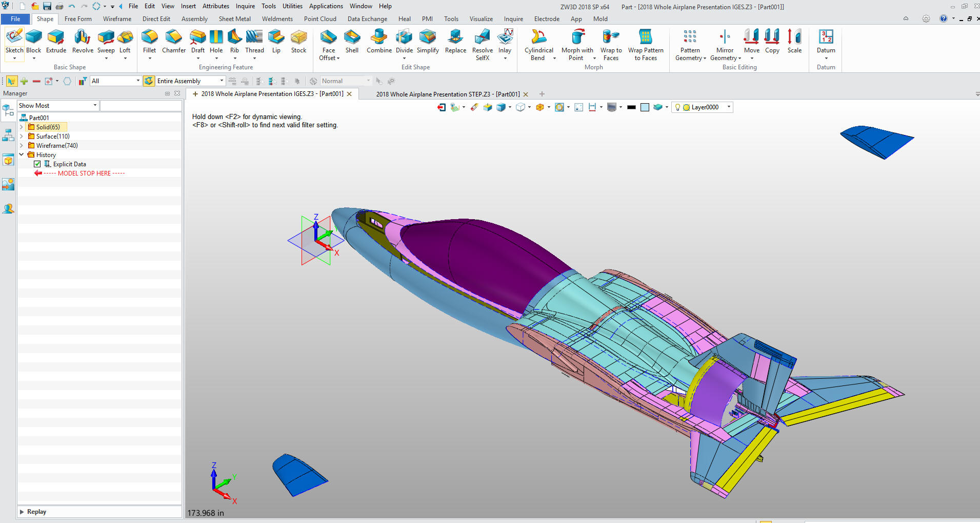Expand the Solid(65) tree folder
This screenshot has width=980, height=523.
pos(22,127)
